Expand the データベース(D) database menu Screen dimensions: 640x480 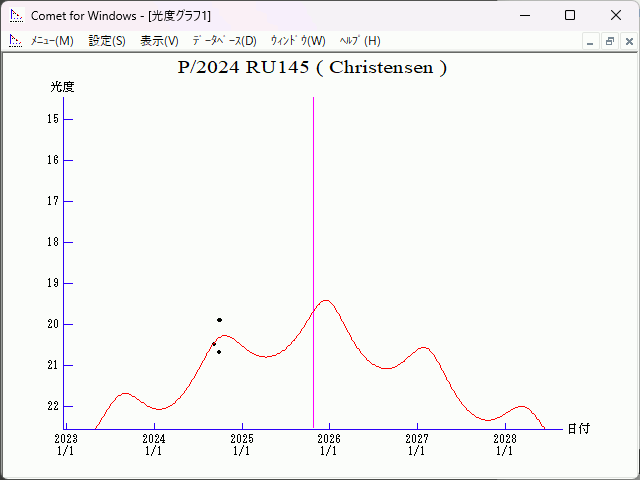click(x=224, y=41)
